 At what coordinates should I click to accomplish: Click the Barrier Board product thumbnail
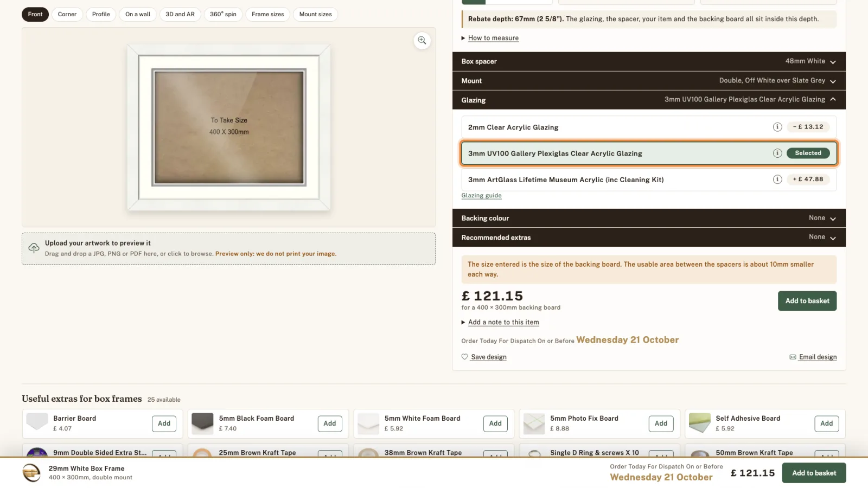(x=37, y=422)
